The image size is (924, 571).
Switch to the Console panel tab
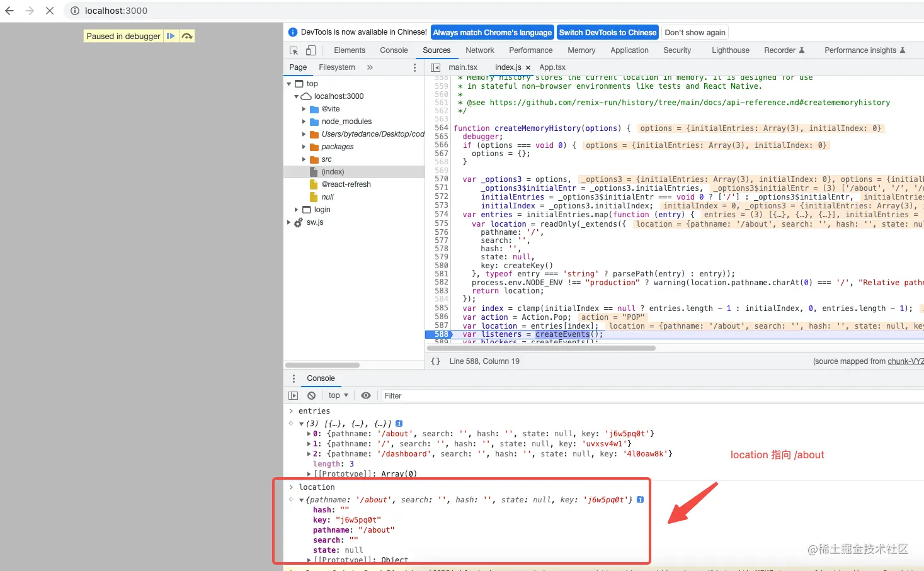pyautogui.click(x=394, y=50)
